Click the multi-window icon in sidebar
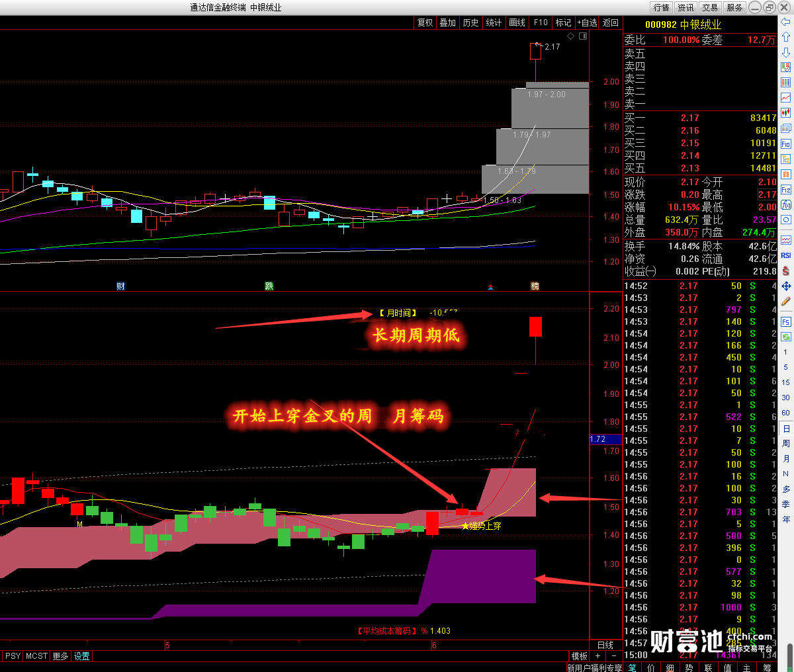The width and height of the screenshot is (794, 672). click(x=786, y=128)
